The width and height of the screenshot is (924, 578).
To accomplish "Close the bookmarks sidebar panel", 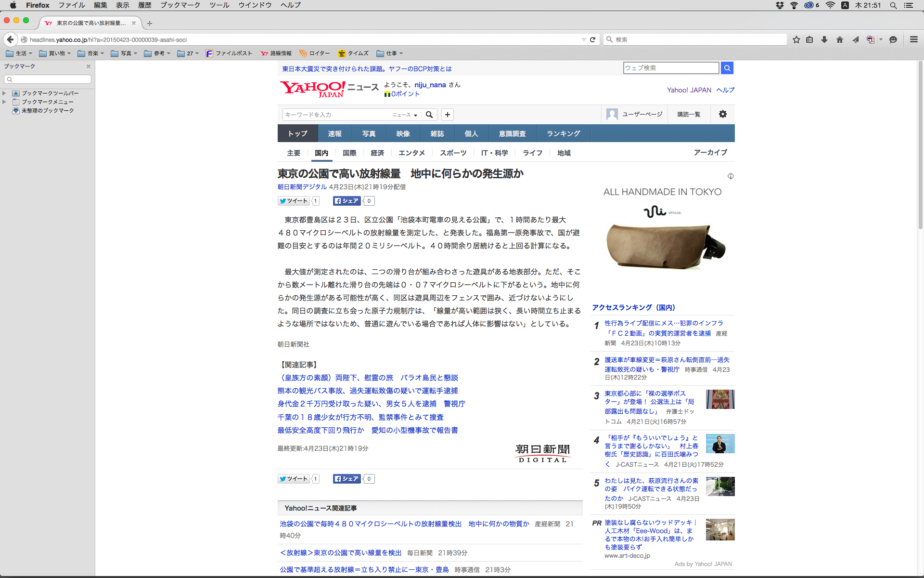I will (89, 66).
